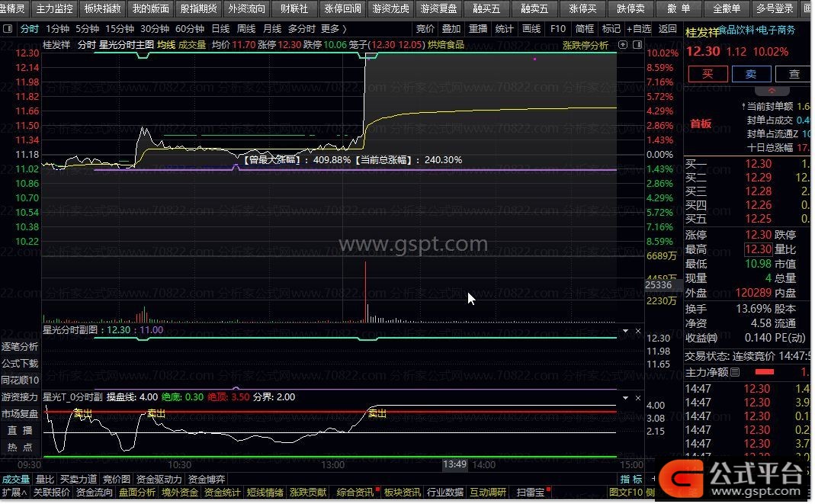Open 游资接力 in the left sidebar

click(20, 397)
